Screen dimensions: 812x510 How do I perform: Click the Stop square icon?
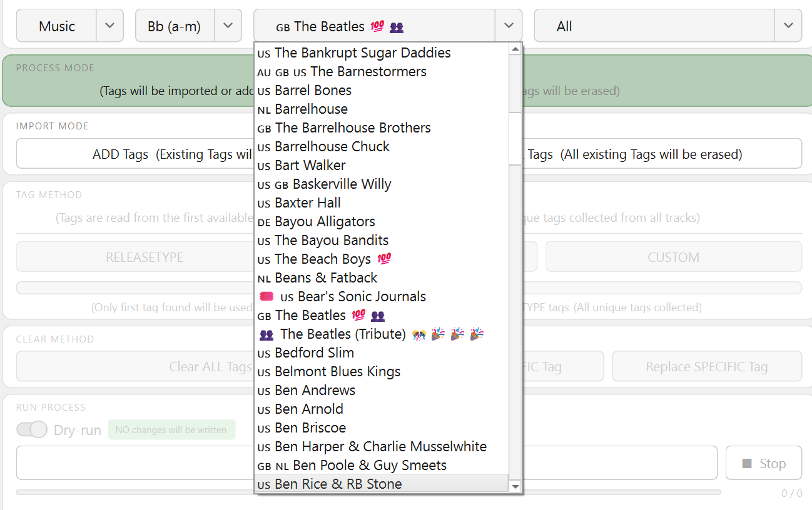[746, 464]
